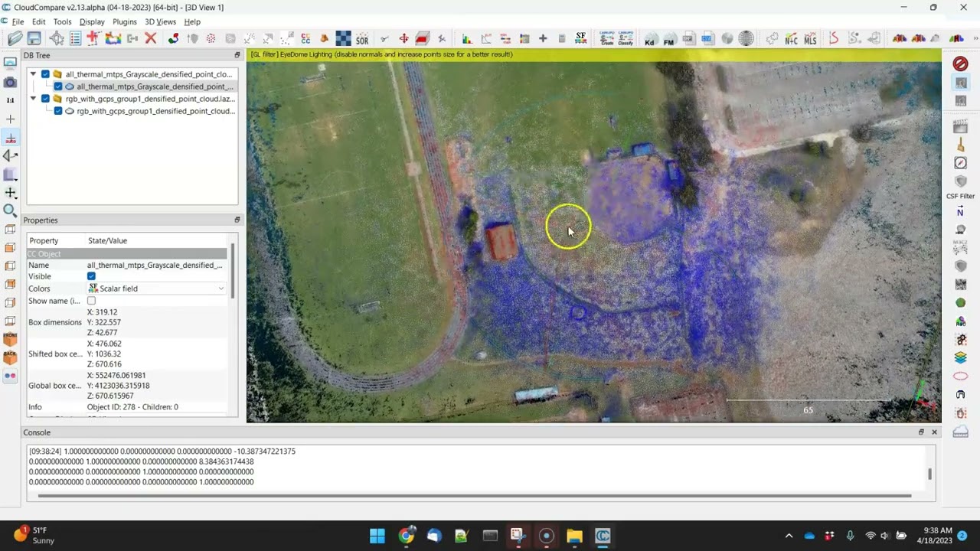Image resolution: width=980 pixels, height=551 pixels.
Task: Click the segment scissors tool icon
Action: [384, 38]
